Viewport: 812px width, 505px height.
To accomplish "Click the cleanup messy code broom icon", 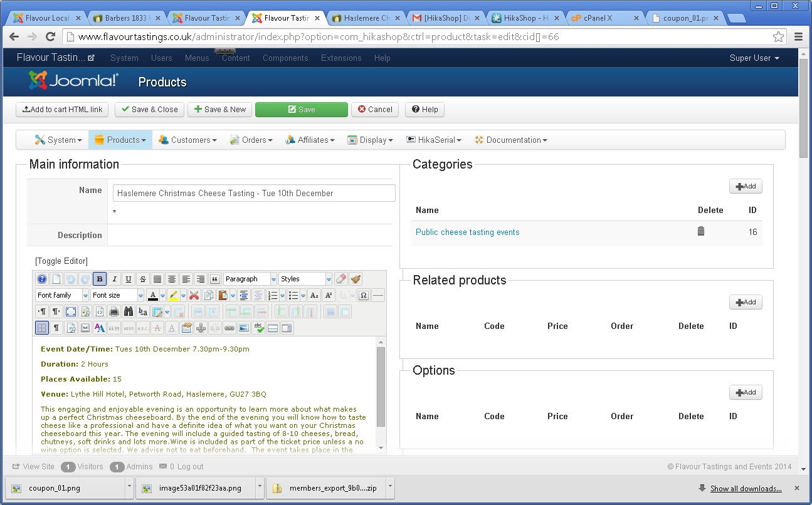I will pos(356,279).
